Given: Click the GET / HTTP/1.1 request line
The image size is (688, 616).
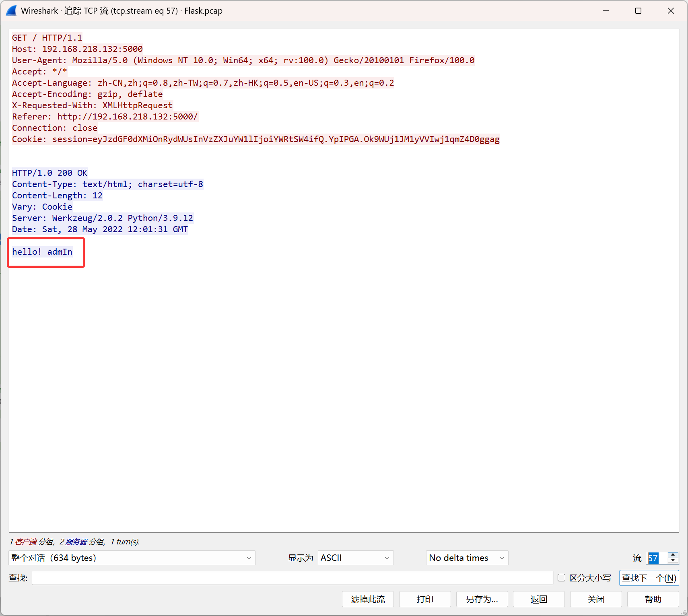Looking at the screenshot, I should 47,38.
